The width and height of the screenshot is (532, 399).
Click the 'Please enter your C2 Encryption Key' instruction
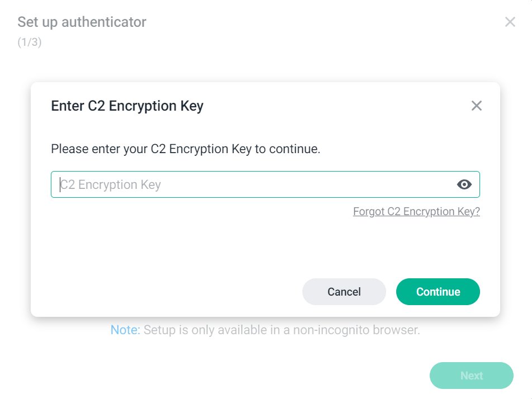(x=186, y=149)
